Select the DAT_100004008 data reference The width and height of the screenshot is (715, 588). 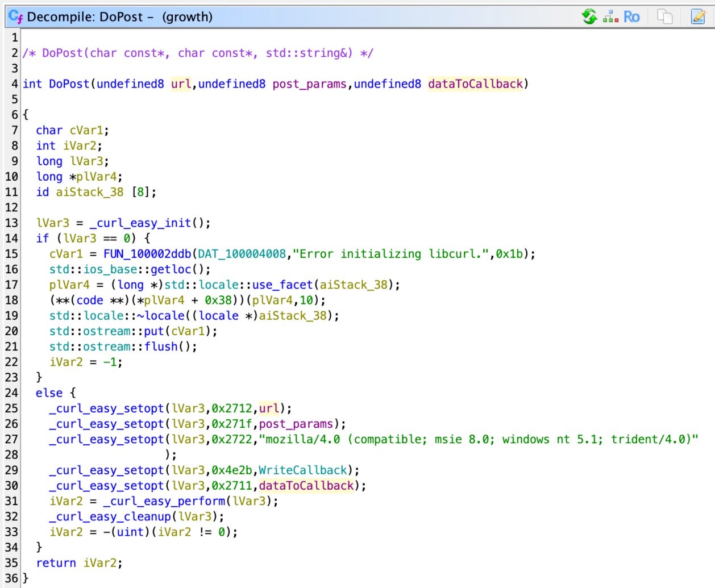coord(242,254)
